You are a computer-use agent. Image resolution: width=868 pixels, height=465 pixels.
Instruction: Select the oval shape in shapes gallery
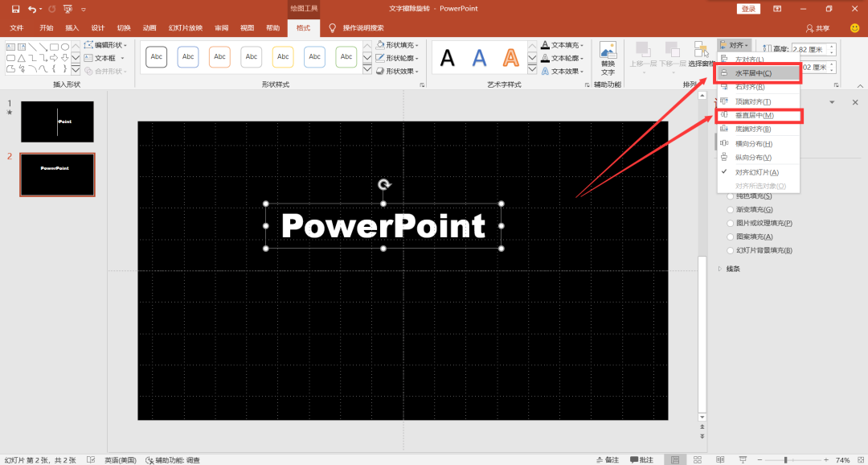click(x=65, y=47)
